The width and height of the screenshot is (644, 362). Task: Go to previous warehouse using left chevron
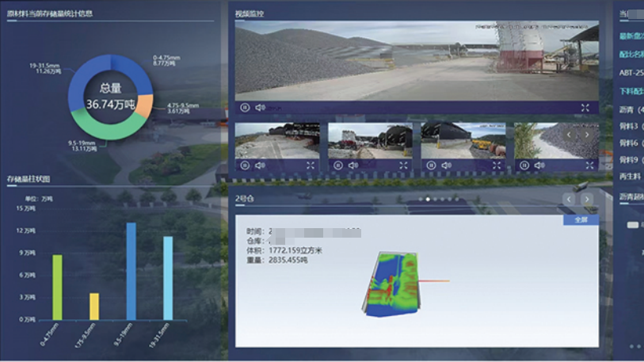click(x=569, y=200)
